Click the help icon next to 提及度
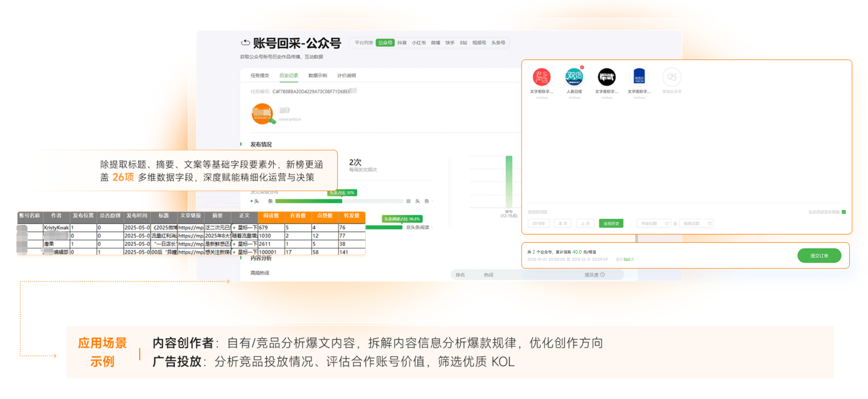Image resolution: width=868 pixels, height=399 pixels. pyautogui.click(x=603, y=275)
